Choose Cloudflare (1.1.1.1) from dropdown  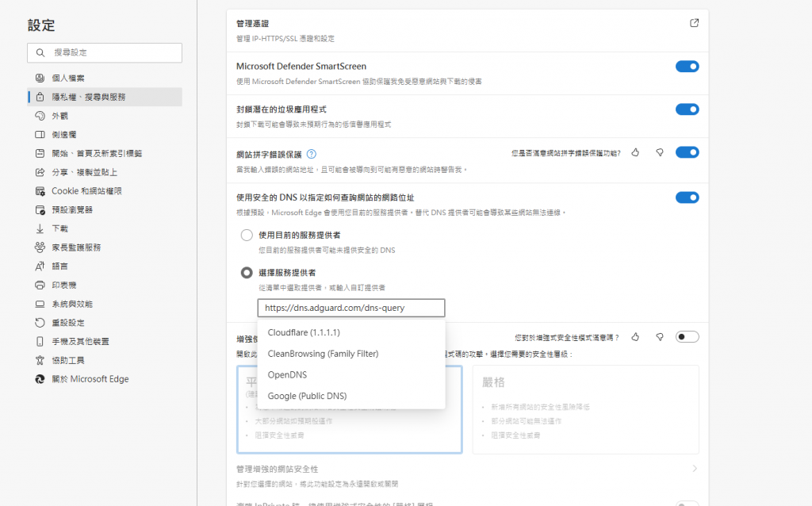click(351, 332)
